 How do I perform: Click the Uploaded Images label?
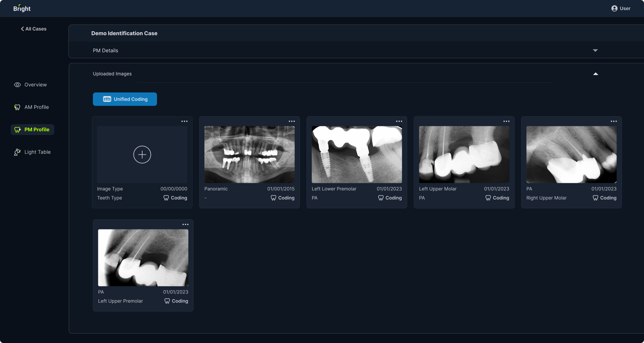pos(112,74)
